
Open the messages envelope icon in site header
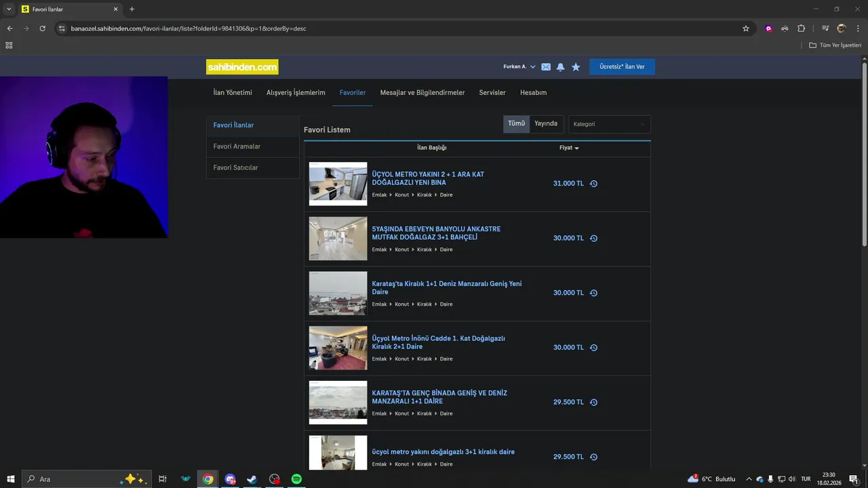[546, 67]
